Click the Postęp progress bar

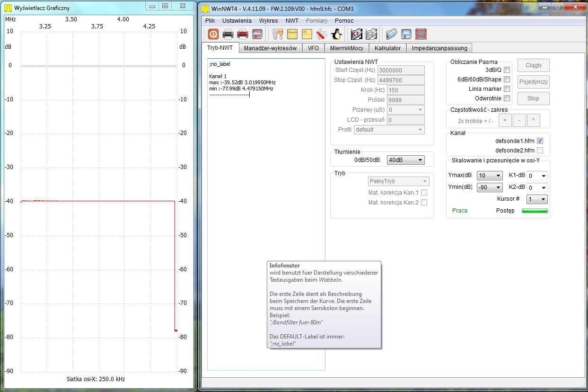point(535,211)
